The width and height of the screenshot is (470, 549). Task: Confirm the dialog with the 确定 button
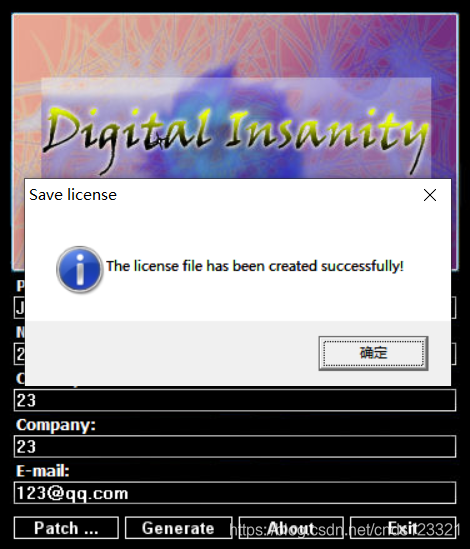[x=373, y=353]
